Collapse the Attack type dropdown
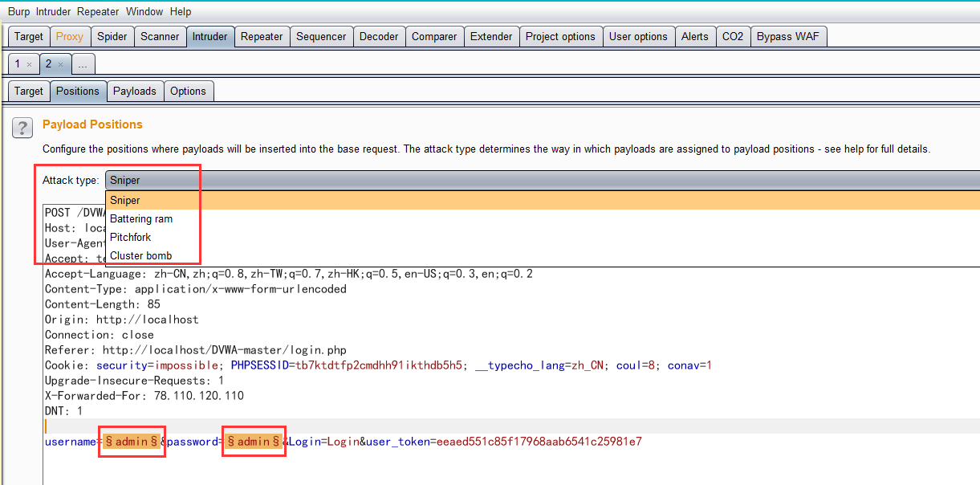The image size is (980, 485). click(x=543, y=180)
